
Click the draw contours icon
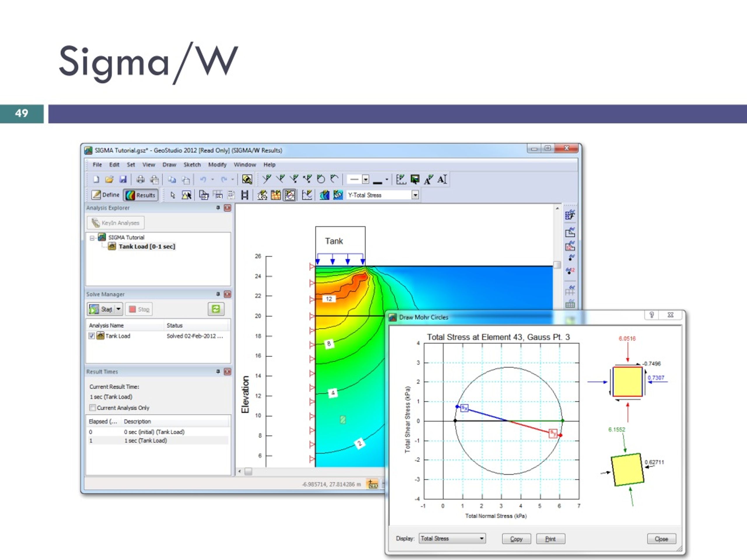pos(324,195)
